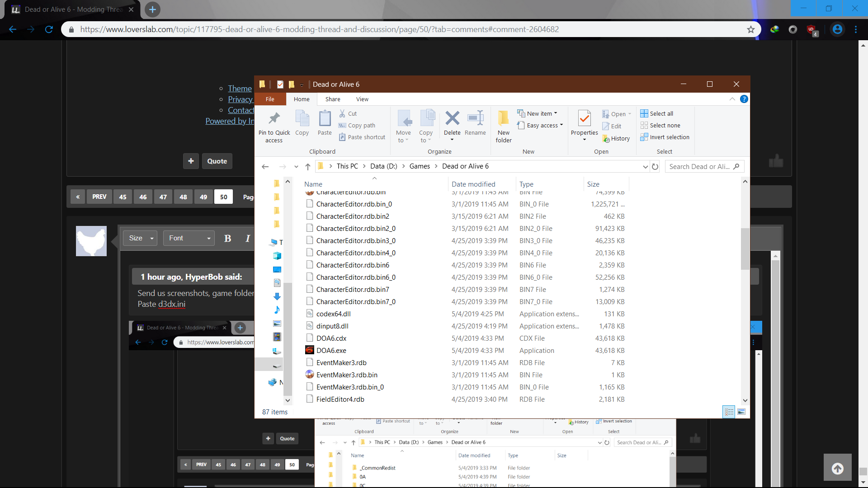Click the Quote button
This screenshot has height=488, width=868.
[x=217, y=161]
